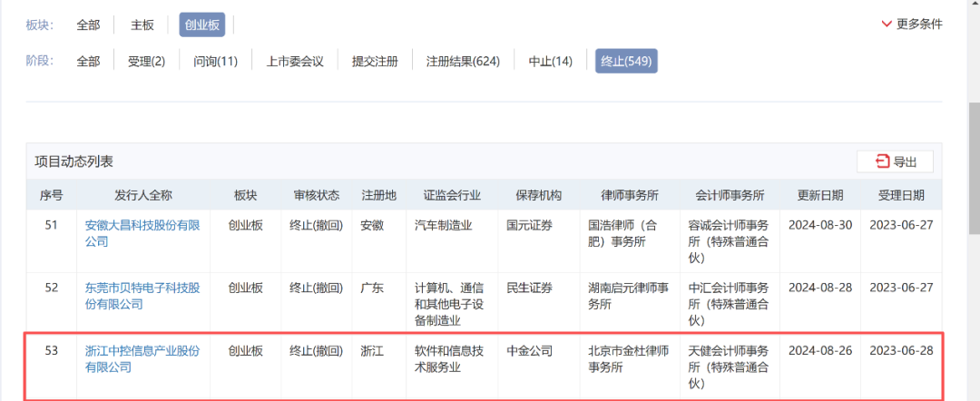
Task: Filter by 提交注册 stage
Action: point(375,62)
